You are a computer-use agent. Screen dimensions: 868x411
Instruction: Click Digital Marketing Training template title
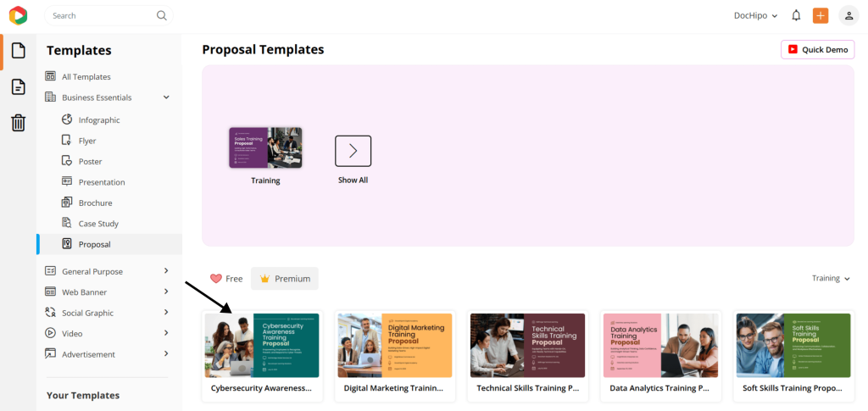pyautogui.click(x=393, y=388)
